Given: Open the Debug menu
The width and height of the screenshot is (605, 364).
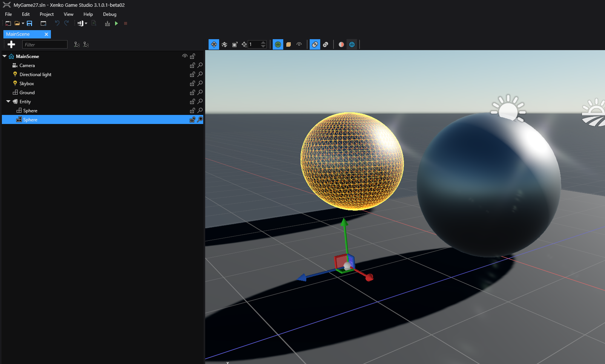Looking at the screenshot, I should pos(110,14).
